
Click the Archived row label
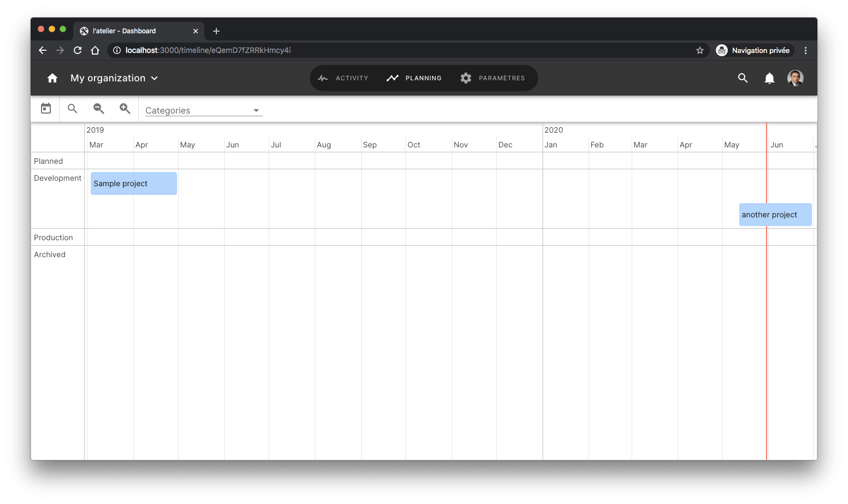[x=49, y=254]
